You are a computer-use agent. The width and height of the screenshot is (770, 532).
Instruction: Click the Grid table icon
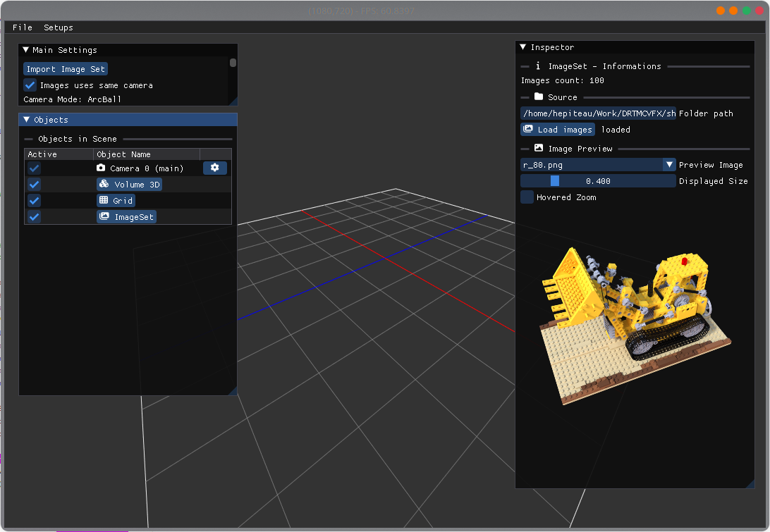104,200
